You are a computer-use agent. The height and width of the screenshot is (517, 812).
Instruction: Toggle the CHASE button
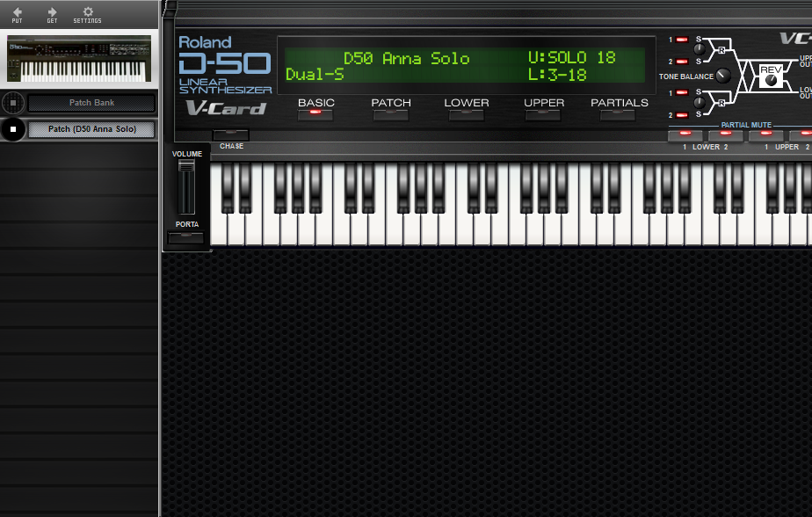coord(231,135)
